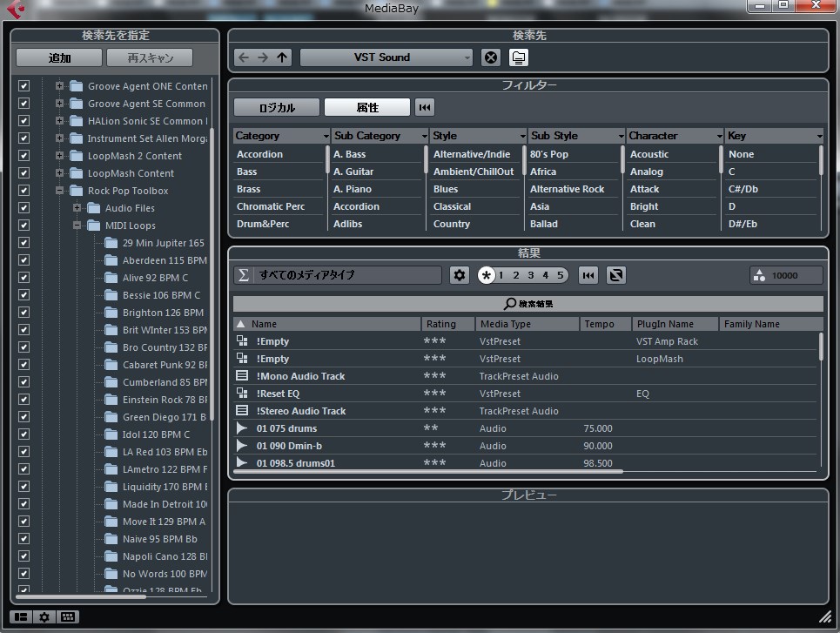Set rating filter to 3
840x633 pixels.
530,275
